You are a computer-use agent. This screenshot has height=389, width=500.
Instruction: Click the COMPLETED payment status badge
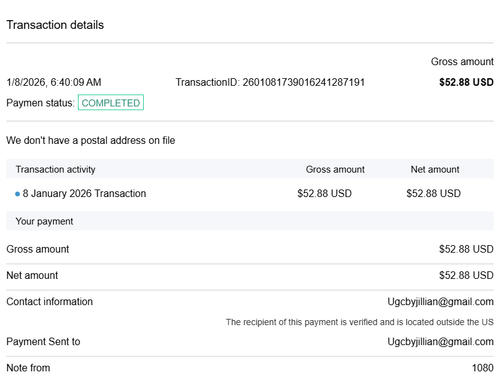[x=111, y=102]
